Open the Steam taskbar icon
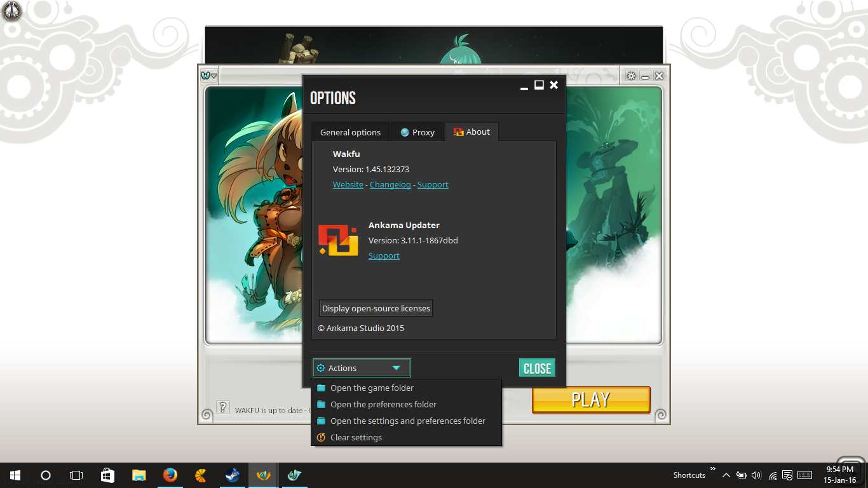This screenshot has height=488, width=868. click(232, 475)
